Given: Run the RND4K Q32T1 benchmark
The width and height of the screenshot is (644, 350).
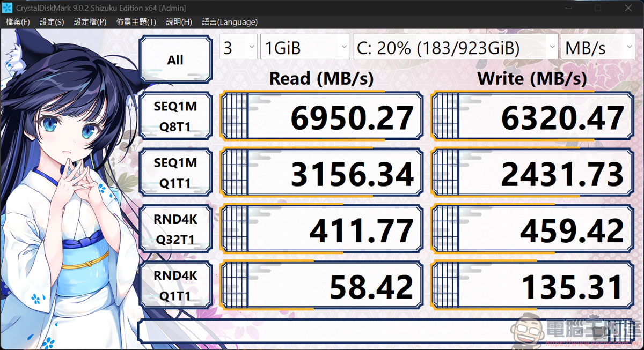Looking at the screenshot, I should pyautogui.click(x=175, y=229).
